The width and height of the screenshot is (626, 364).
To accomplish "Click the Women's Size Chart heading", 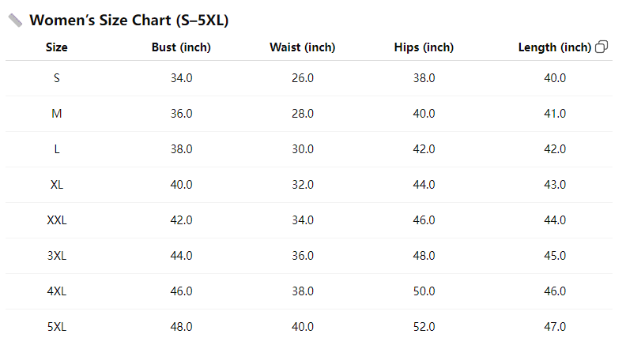I will point(129,21).
